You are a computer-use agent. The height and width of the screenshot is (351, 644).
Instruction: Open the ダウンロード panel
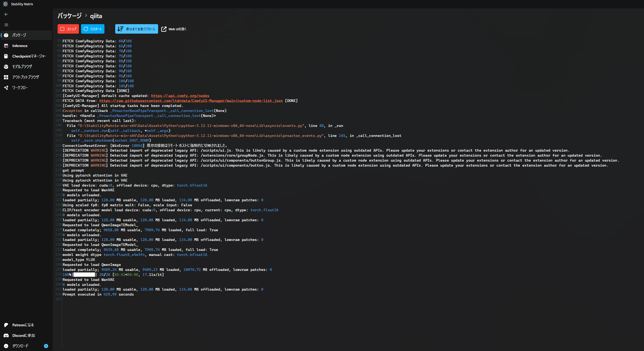click(20, 346)
